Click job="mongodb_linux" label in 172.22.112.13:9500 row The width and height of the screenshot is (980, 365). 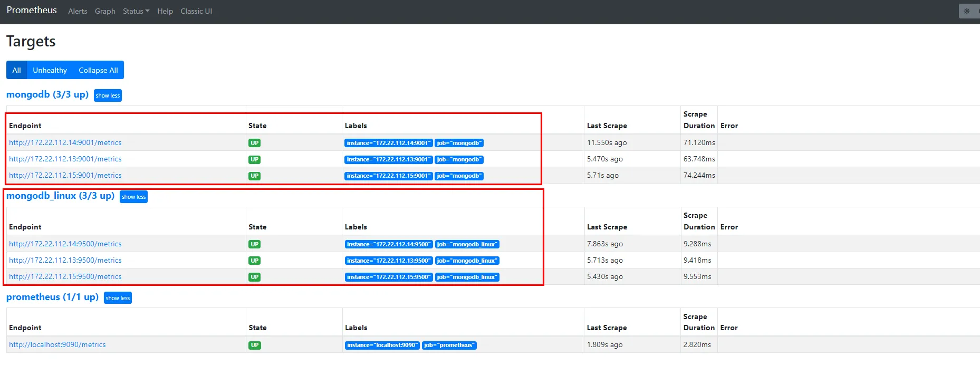point(467,261)
